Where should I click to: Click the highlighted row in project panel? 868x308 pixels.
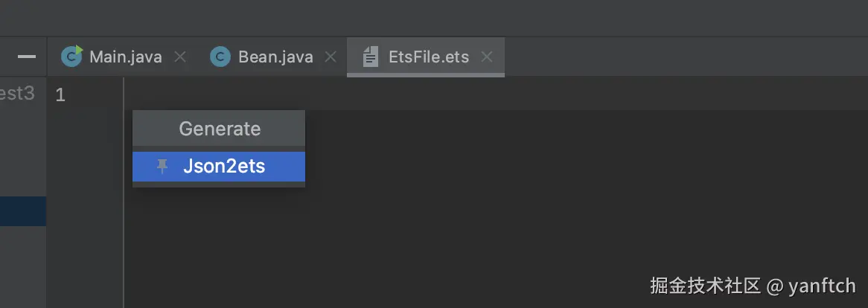pyautogui.click(x=22, y=211)
